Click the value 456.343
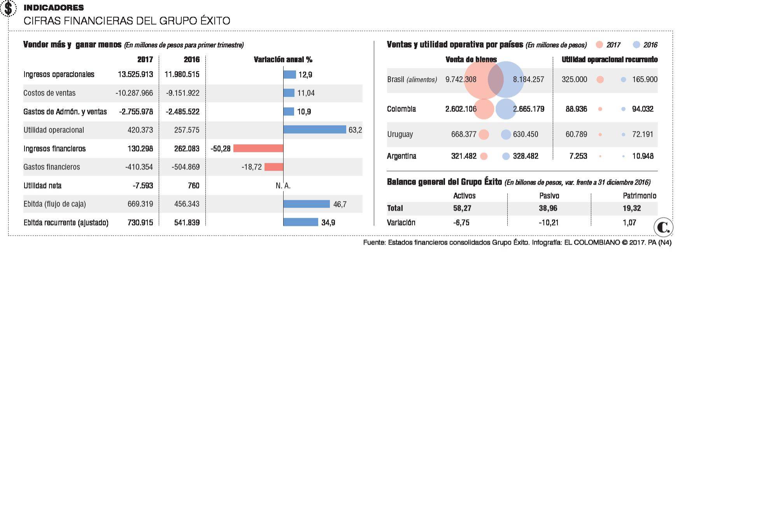Viewport: 778px width, 532px height. 187,204
